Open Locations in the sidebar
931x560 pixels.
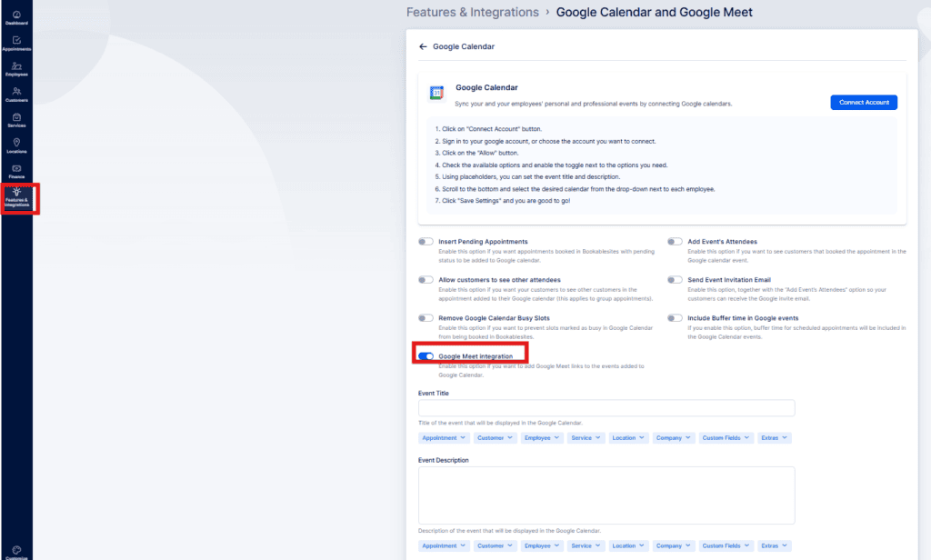16,145
